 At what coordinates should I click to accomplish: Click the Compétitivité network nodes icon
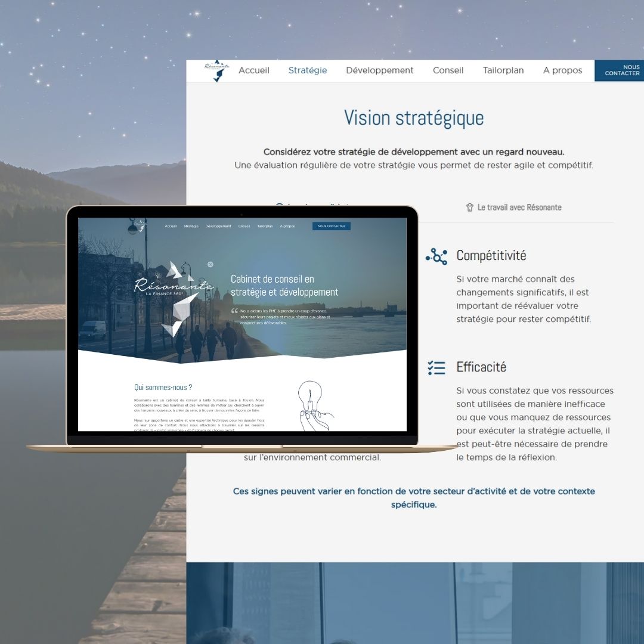click(x=436, y=256)
